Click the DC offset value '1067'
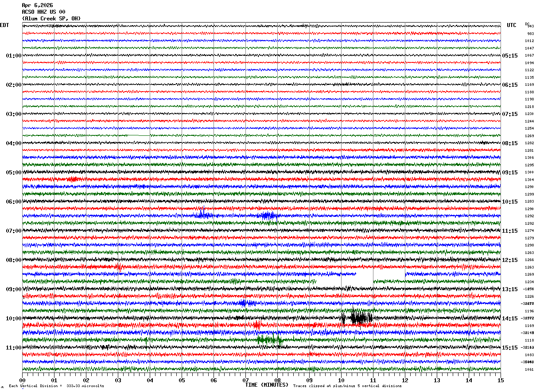Screen dimensions: 536x392 (x=530, y=56)
